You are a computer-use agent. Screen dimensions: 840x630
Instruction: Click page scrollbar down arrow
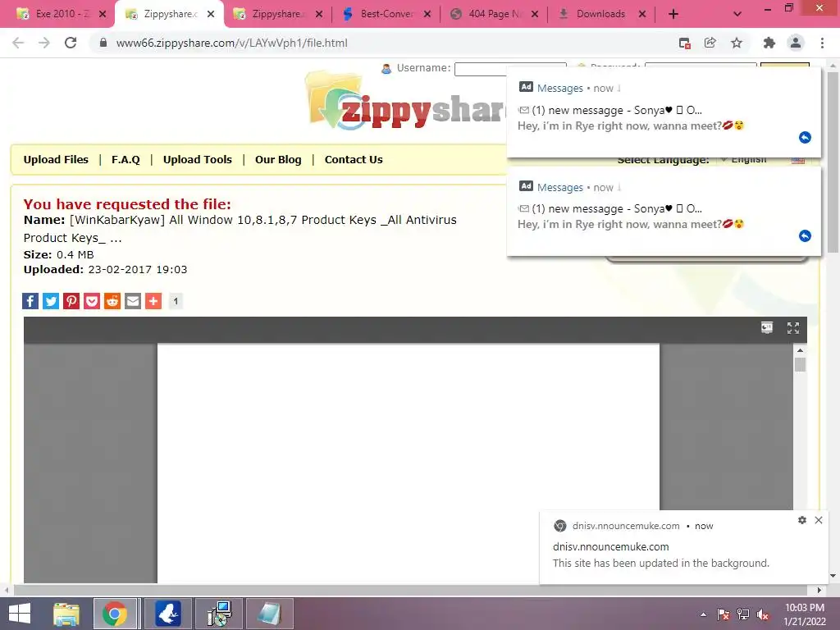tap(833, 576)
